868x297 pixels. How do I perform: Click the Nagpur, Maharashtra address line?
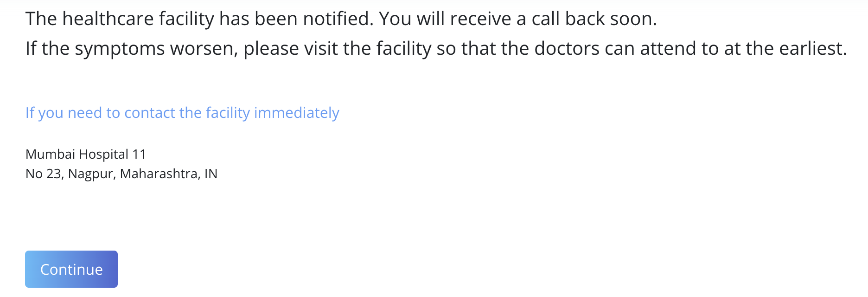tap(121, 174)
